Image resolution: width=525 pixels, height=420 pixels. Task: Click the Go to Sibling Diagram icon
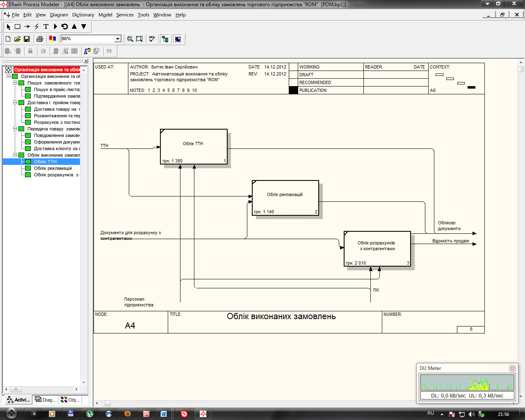[x=65, y=27]
